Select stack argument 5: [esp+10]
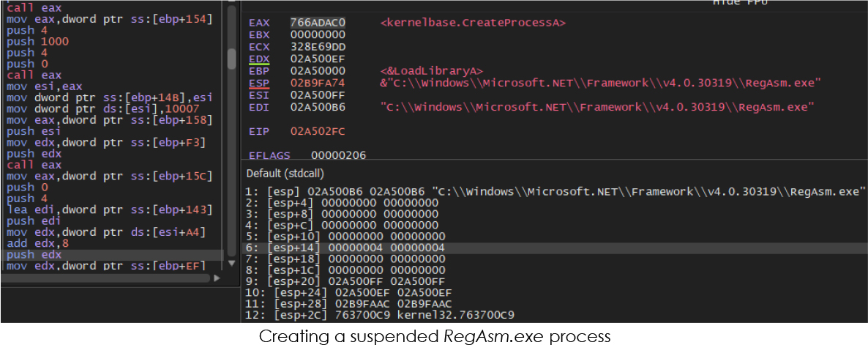Viewport: 868px width, 345px height. click(345, 237)
